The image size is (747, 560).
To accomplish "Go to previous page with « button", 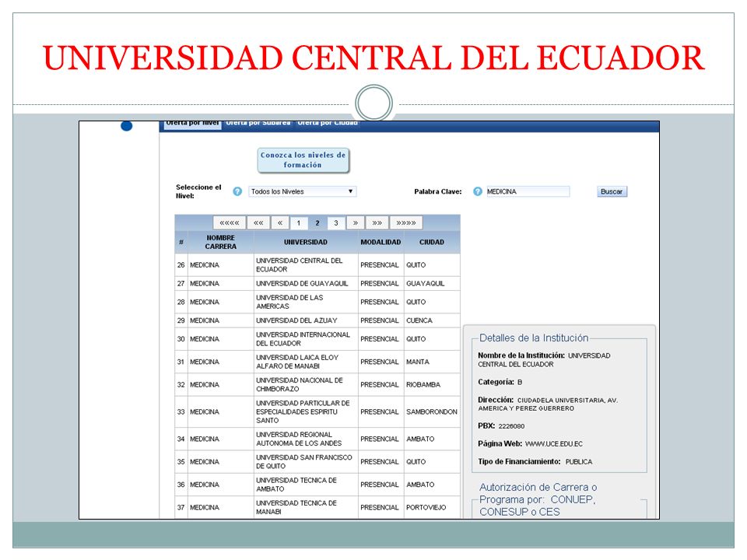I will point(280,222).
